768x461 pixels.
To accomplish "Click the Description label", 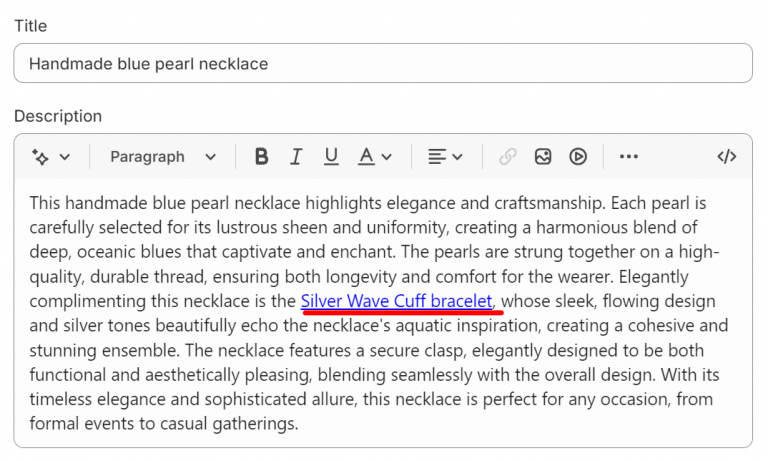I will click(x=58, y=117).
